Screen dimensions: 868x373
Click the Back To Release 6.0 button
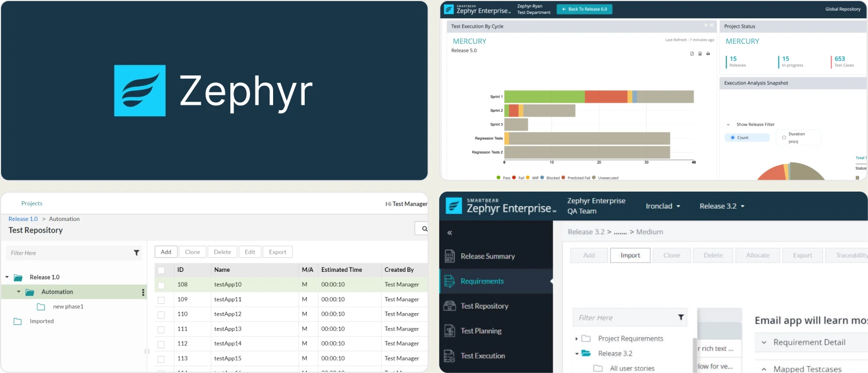584,9
